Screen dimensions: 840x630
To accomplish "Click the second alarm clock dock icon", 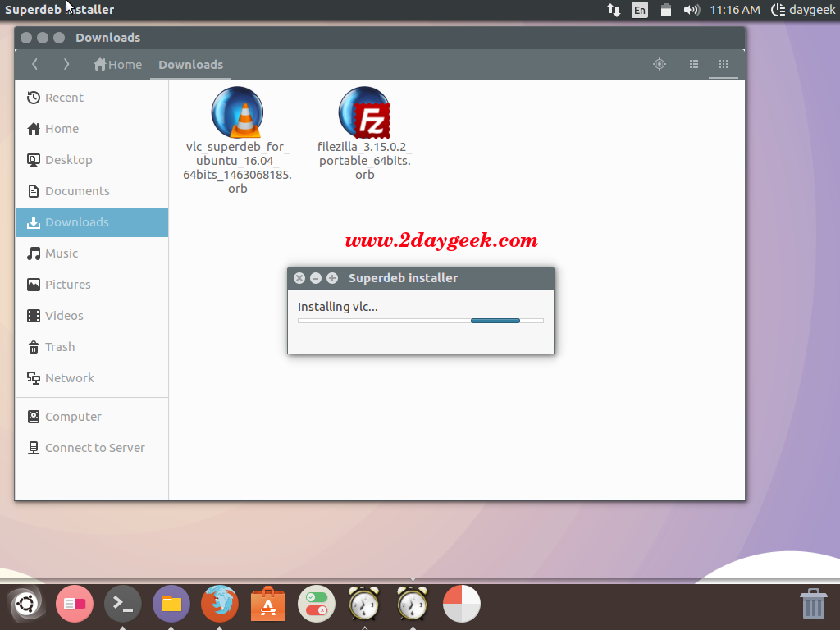I will (x=413, y=604).
